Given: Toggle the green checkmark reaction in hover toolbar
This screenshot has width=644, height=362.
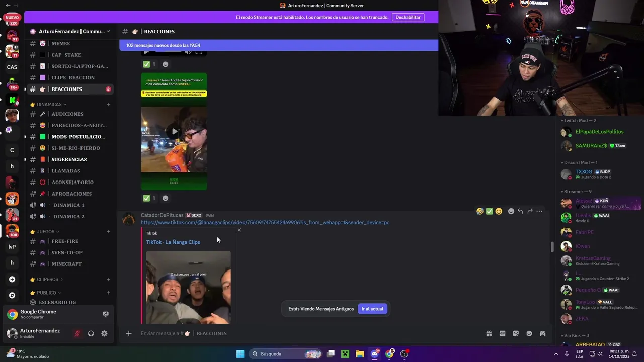Looking at the screenshot, I should click(x=489, y=211).
